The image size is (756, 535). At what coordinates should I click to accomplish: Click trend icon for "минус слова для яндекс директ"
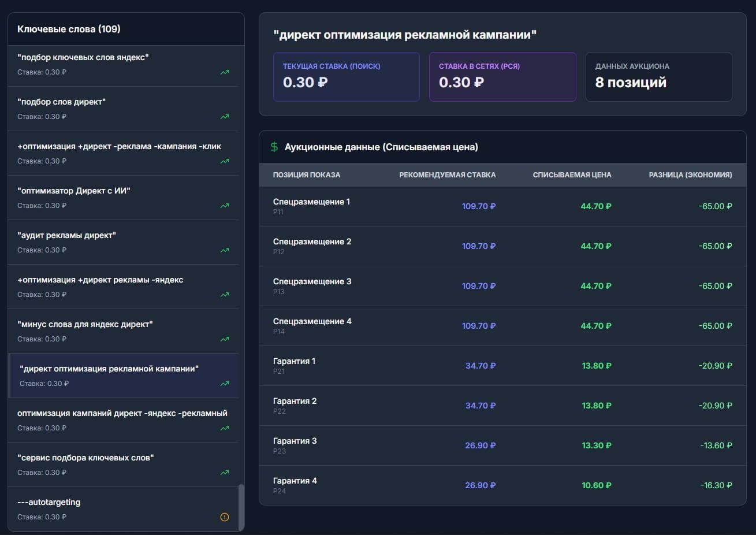click(x=225, y=339)
